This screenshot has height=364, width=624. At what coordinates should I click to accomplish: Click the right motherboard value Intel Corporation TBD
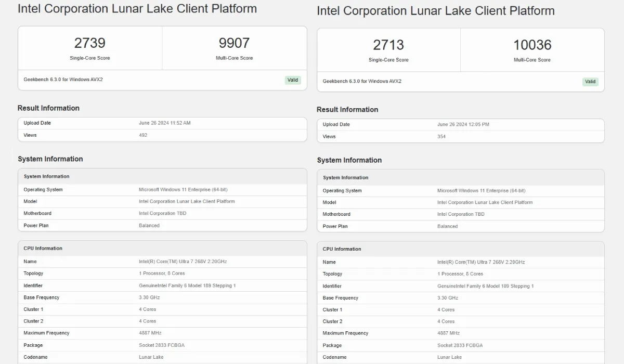461,214
